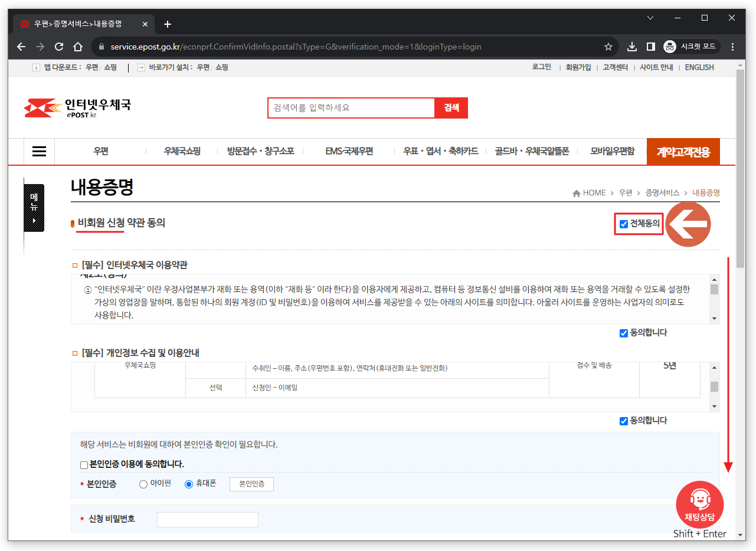Viewport: 756px width, 551px height.
Task: Open the 모바일우편함 menu
Action: click(613, 152)
